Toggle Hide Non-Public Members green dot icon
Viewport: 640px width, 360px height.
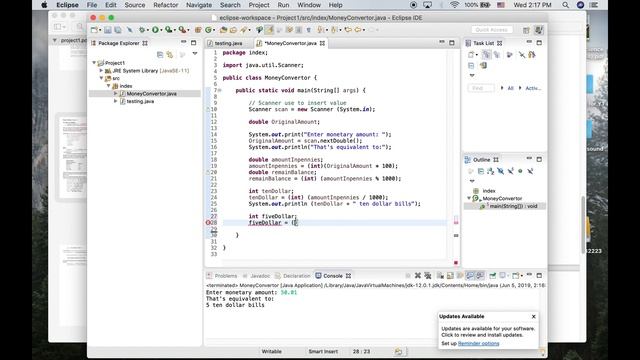[x=520, y=171]
